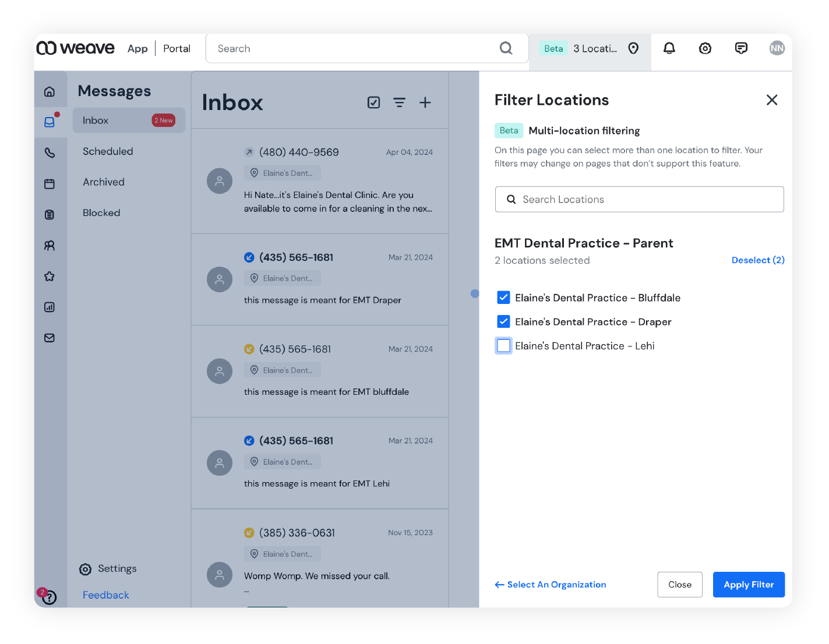Open the calendar sidebar icon
The width and height of the screenshot is (829, 644).
pos(50,184)
